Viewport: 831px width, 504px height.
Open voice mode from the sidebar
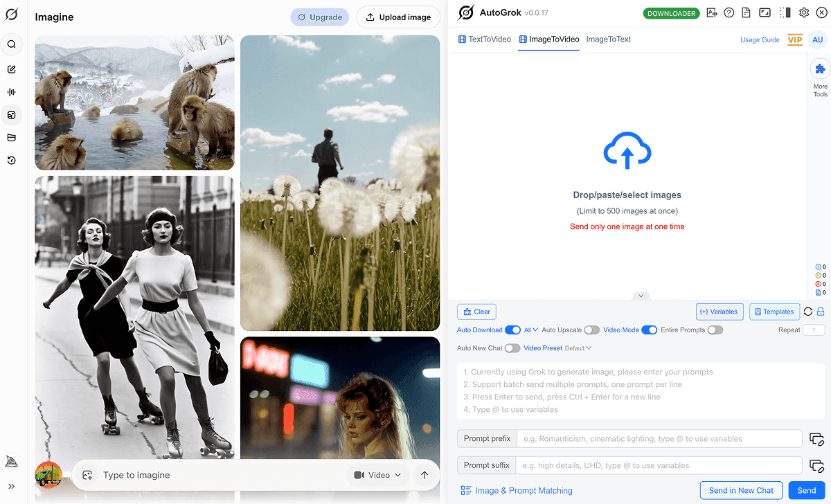pyautogui.click(x=12, y=92)
